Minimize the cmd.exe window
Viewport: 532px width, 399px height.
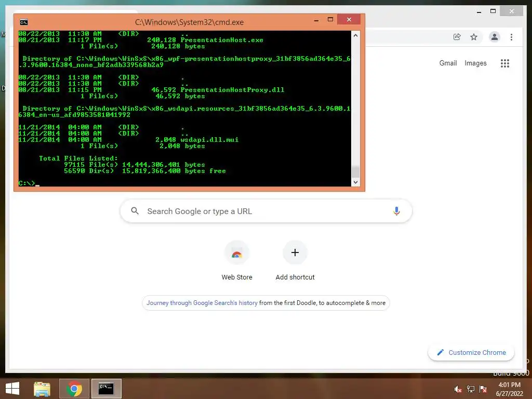(x=316, y=20)
